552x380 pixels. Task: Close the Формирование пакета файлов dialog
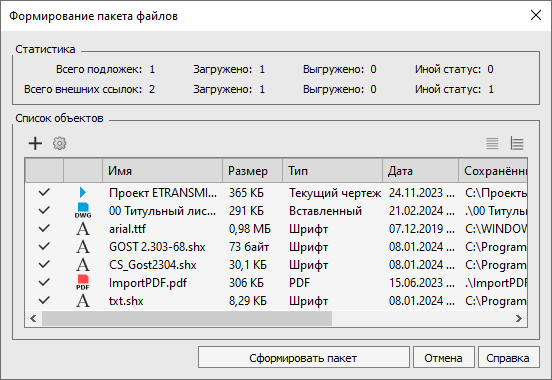pos(536,15)
